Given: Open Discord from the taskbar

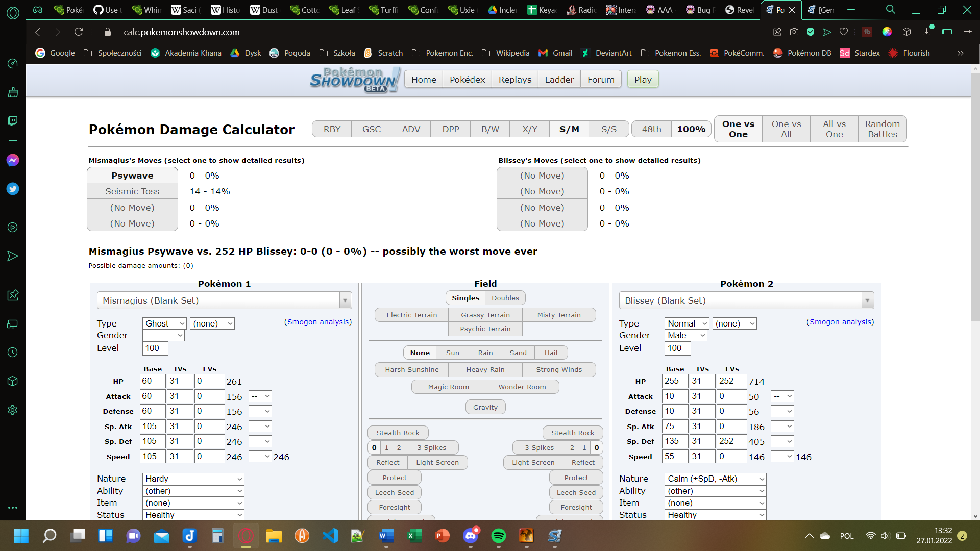Looking at the screenshot, I should click(471, 536).
